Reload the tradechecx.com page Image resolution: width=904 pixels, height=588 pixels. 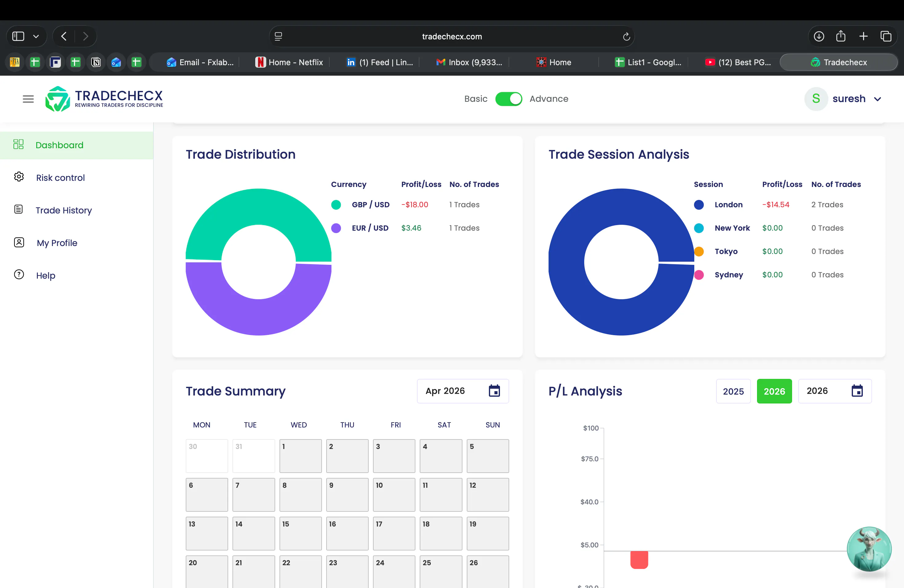click(626, 37)
